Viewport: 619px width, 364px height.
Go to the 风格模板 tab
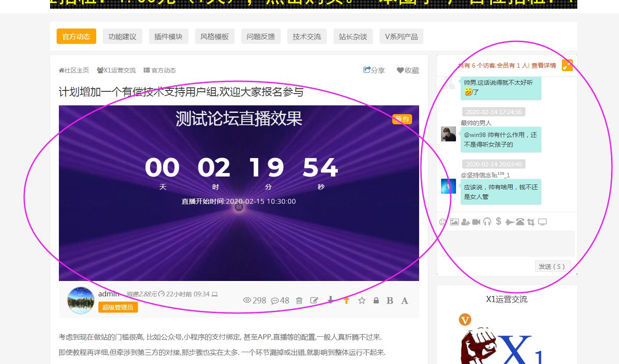coord(215,36)
